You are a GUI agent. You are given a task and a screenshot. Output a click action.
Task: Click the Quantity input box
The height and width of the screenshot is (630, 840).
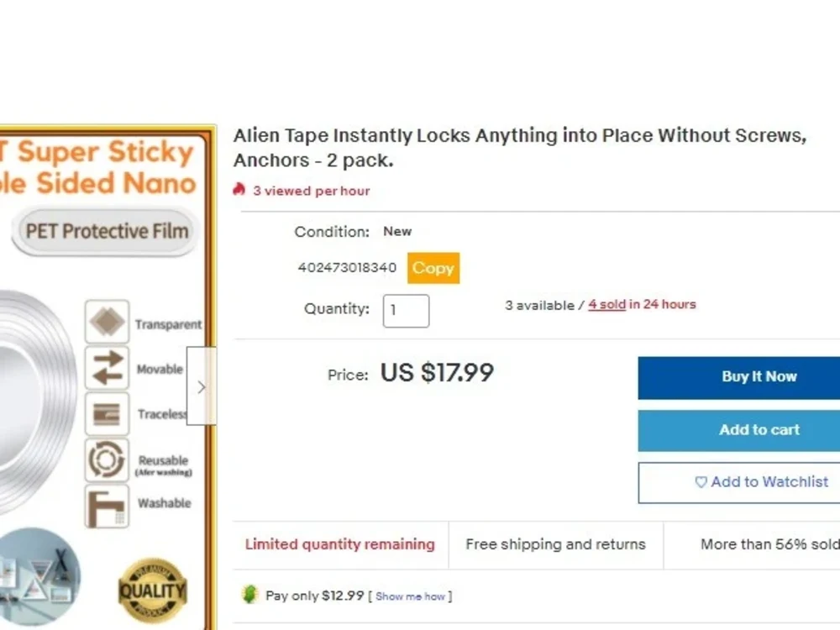pos(406,311)
